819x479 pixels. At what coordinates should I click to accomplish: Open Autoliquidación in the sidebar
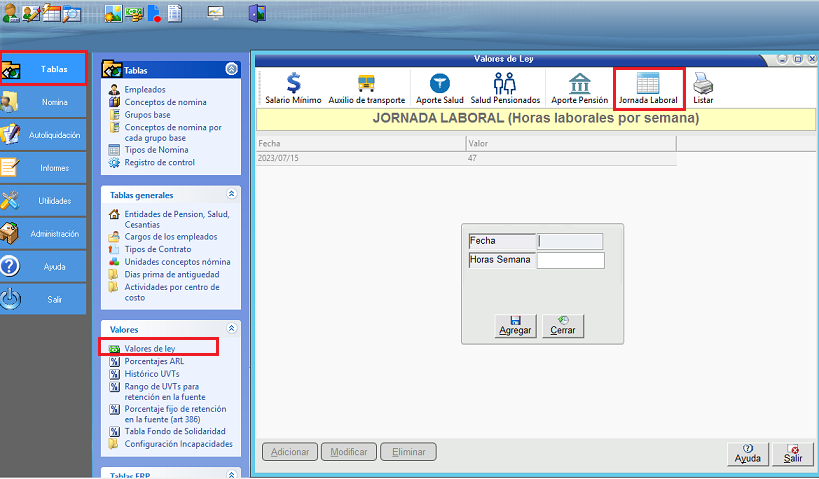pyautogui.click(x=44, y=135)
